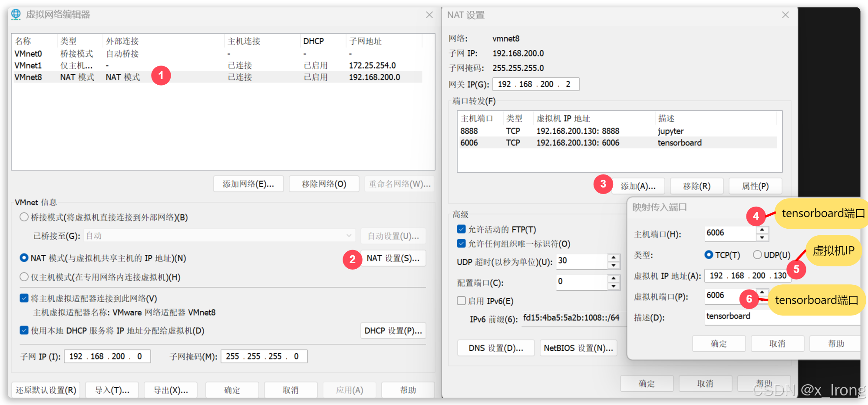Select the 8888 jupyter port forwarding row
868x405 pixels.
[x=618, y=131]
